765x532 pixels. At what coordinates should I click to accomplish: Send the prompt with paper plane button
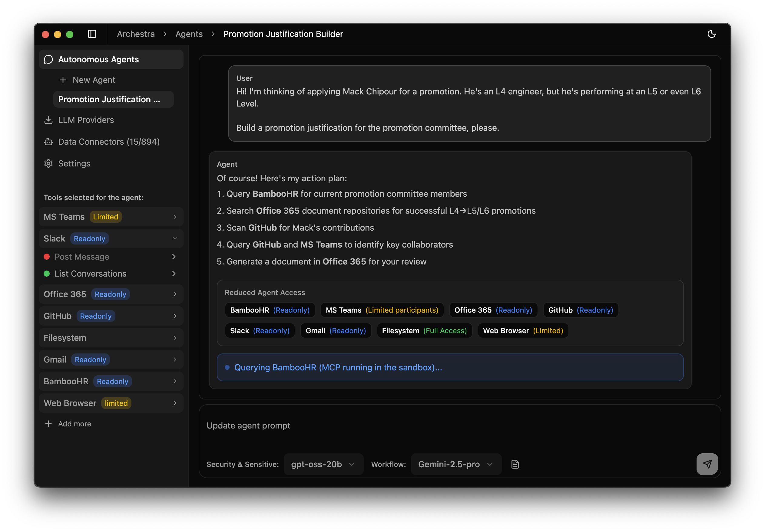[x=707, y=464]
